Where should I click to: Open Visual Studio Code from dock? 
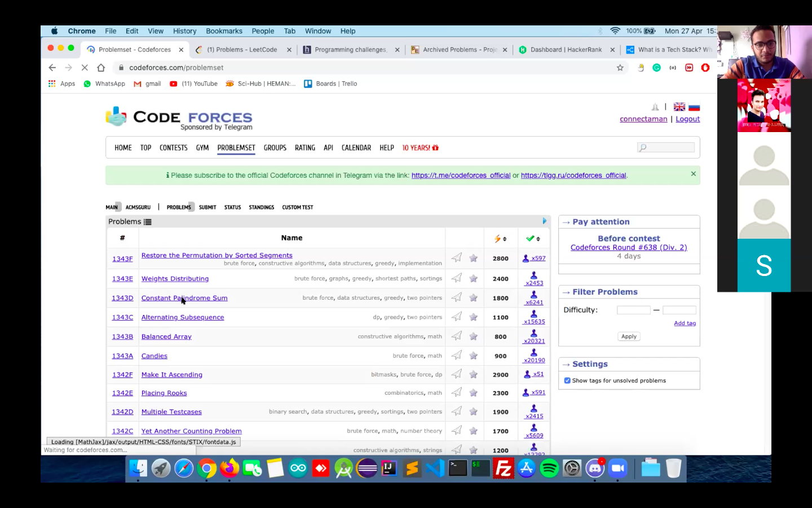(435, 468)
